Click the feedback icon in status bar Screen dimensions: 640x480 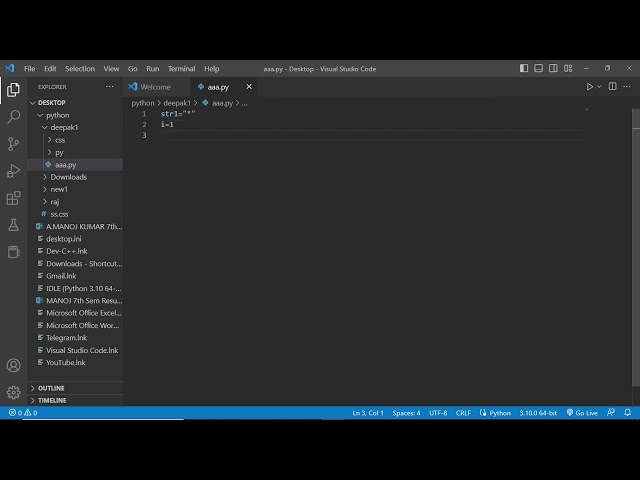coord(611,413)
